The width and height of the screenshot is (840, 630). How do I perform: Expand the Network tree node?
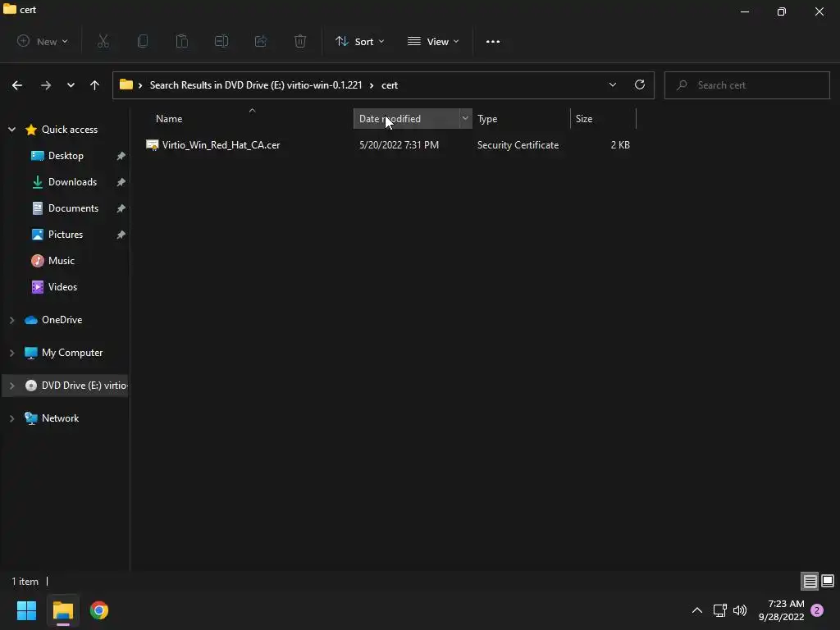pyautogui.click(x=11, y=418)
